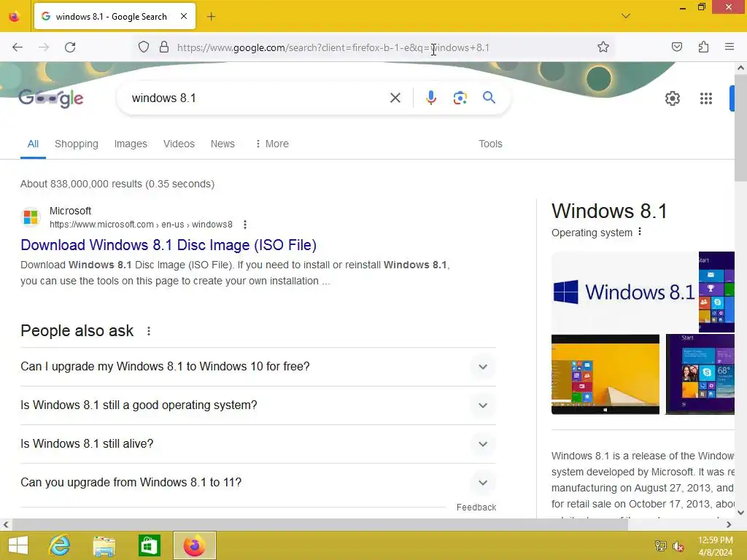Click the Windows 8.1 knowledge panel title
Screen dimensions: 747x560
click(609, 211)
